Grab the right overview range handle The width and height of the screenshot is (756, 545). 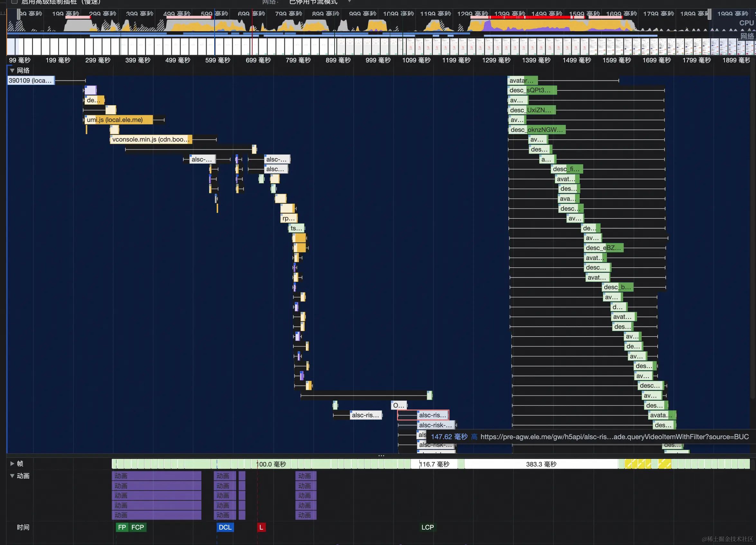click(x=709, y=14)
